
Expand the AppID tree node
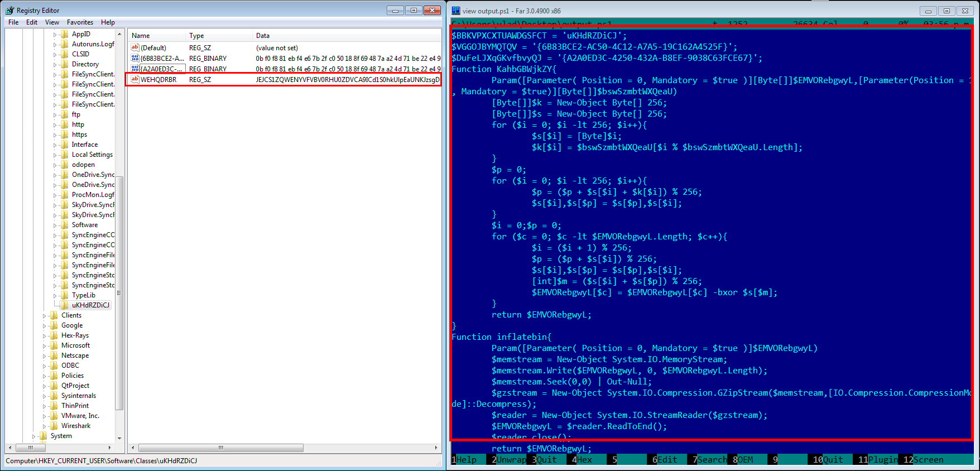click(55, 35)
